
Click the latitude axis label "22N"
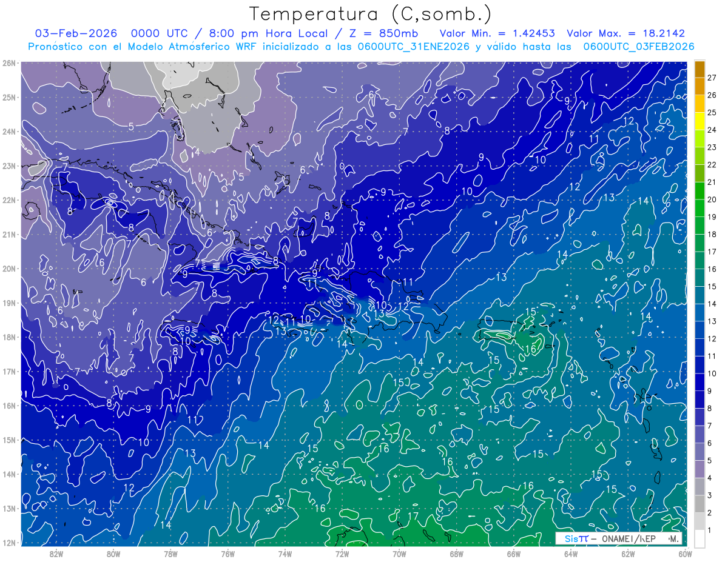[x=9, y=200]
